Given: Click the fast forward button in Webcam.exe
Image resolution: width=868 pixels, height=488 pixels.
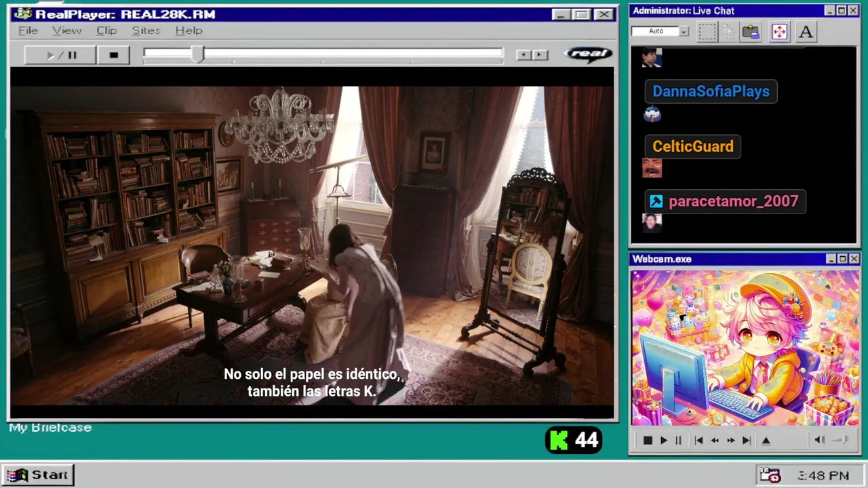Looking at the screenshot, I should [x=731, y=441].
